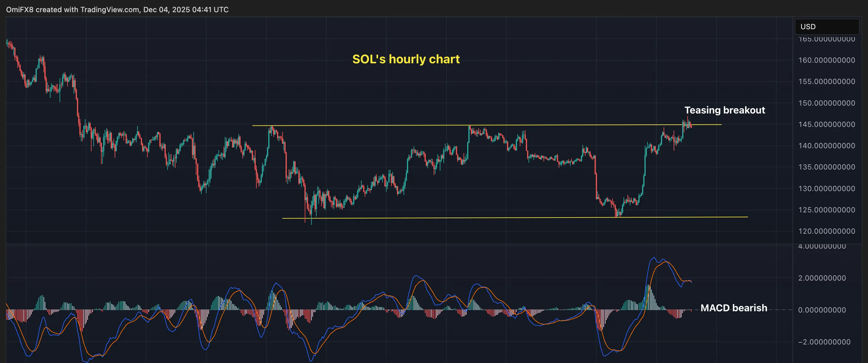Screen dimensions: 868x363
Task: Click the 140.000000000 price axis label
Action: click(x=826, y=146)
